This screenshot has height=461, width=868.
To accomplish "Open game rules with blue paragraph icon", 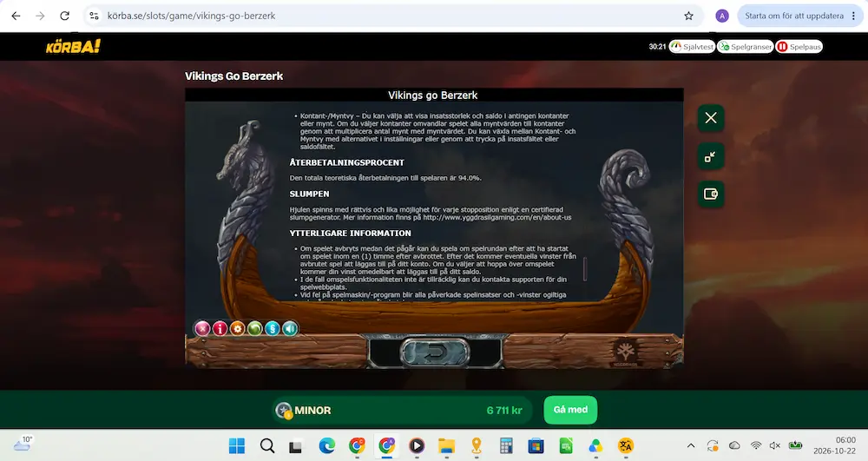I will coord(273,329).
